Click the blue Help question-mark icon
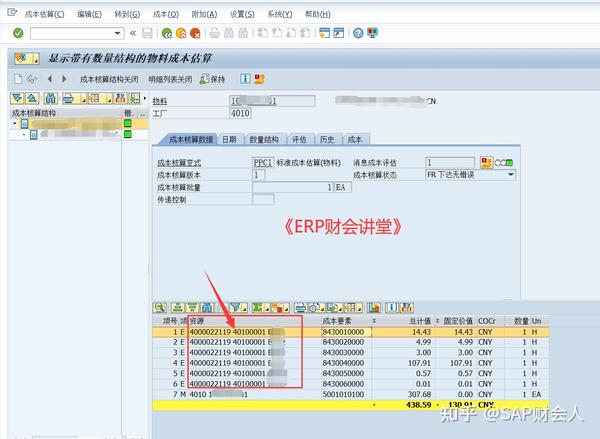 [358, 33]
